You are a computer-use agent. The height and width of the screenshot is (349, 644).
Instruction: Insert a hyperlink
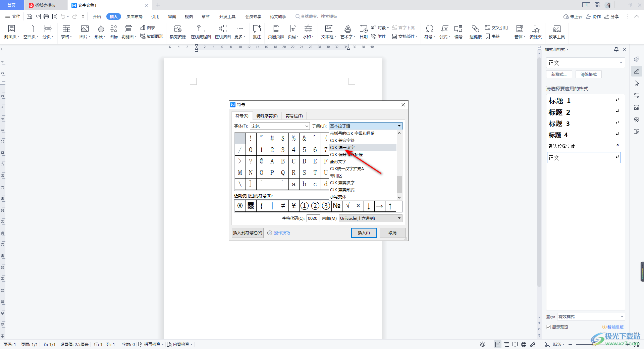coord(476,32)
